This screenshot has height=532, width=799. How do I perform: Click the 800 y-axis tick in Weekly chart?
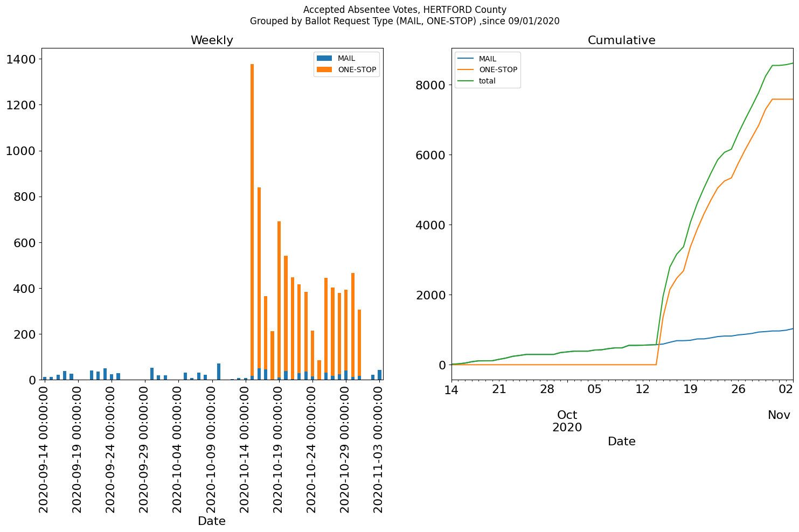[x=25, y=197]
